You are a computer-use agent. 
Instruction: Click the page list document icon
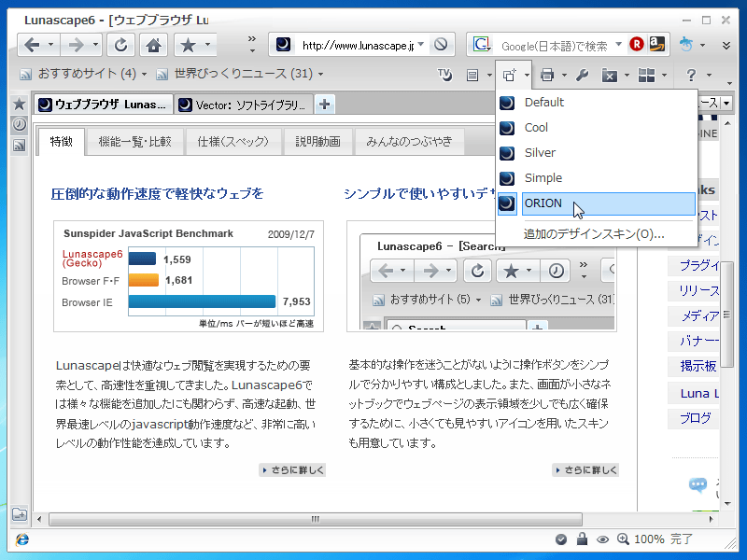[x=472, y=76]
